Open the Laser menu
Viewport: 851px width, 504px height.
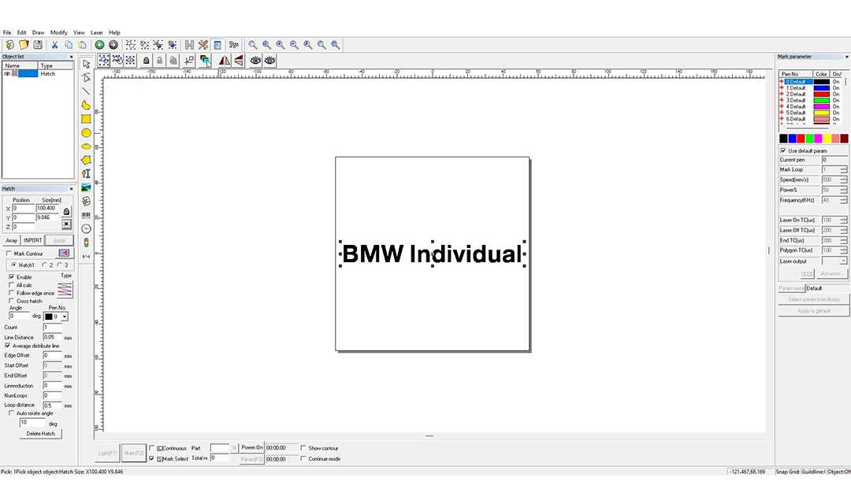[x=97, y=32]
